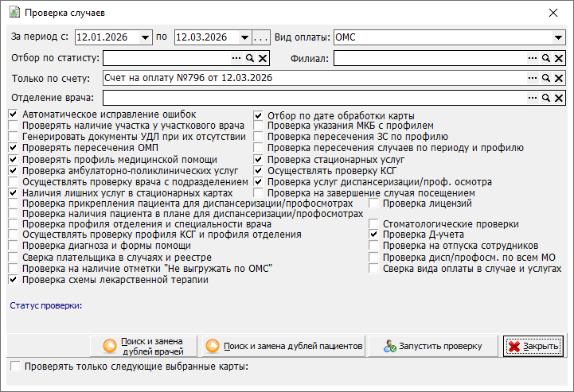Open the Вид оплаты dropdown list
574x392 pixels.
click(x=558, y=37)
